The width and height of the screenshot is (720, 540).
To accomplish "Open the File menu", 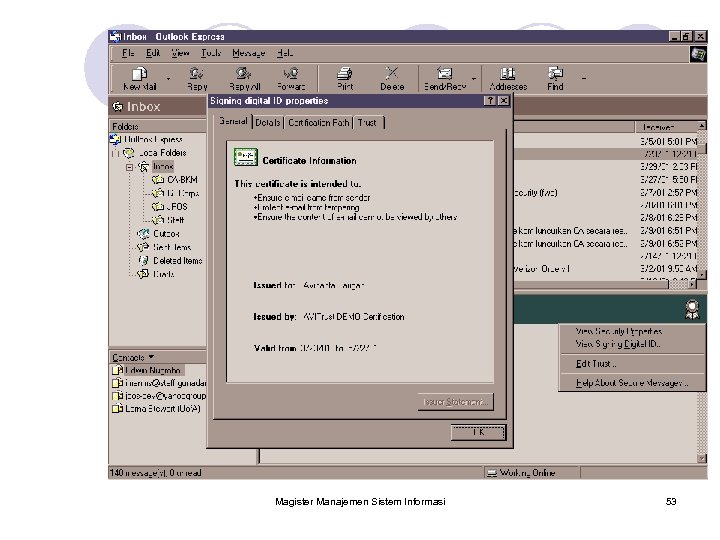I will (128, 53).
